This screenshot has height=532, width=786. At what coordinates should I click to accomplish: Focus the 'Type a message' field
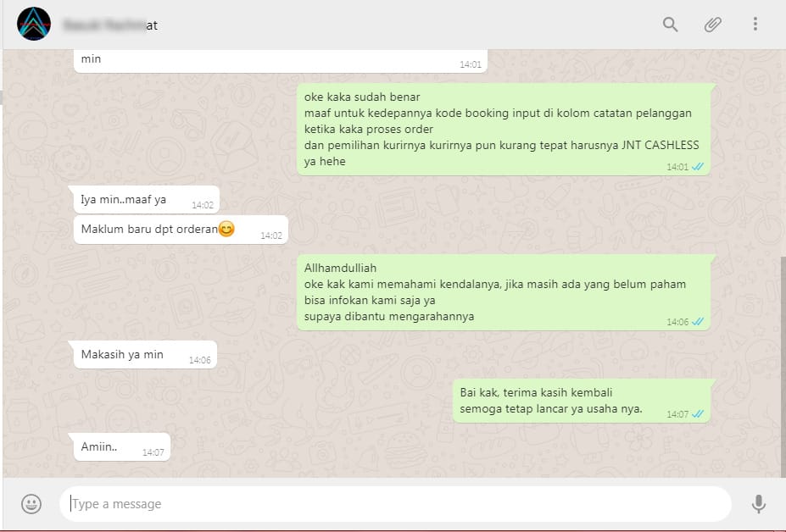pyautogui.click(x=395, y=504)
